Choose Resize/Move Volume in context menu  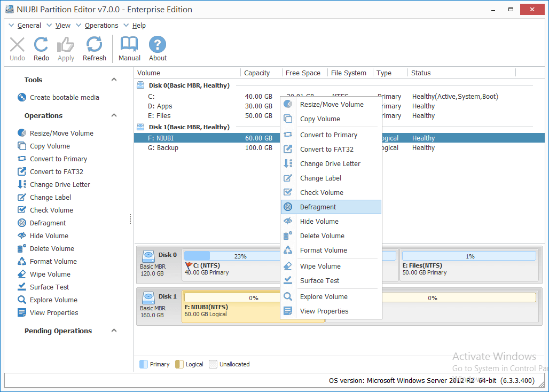click(331, 104)
